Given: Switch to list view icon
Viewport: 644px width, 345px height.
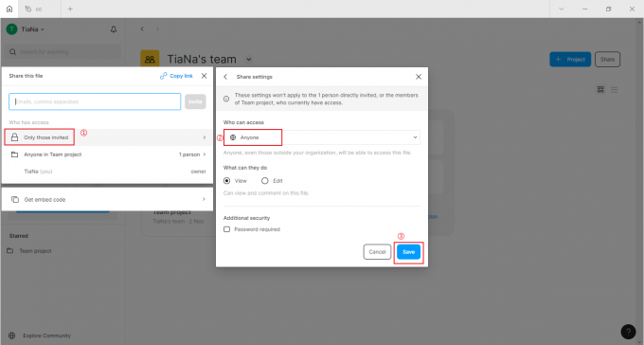Looking at the screenshot, I should (x=614, y=89).
